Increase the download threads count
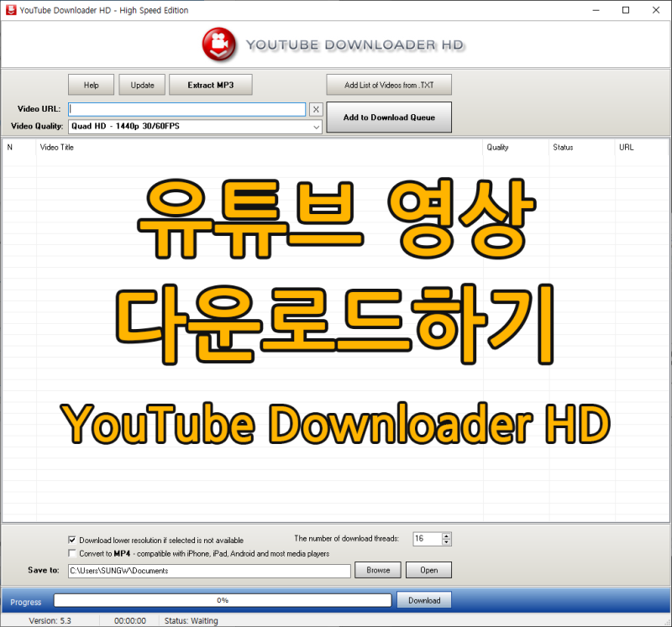672x627 pixels. point(446,536)
